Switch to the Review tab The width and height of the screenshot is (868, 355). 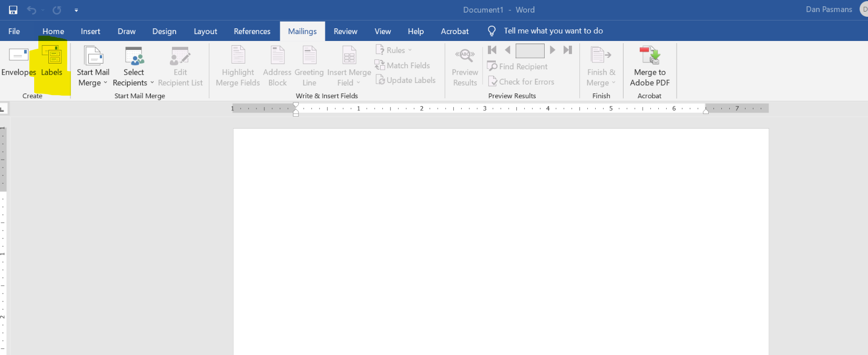click(x=345, y=32)
